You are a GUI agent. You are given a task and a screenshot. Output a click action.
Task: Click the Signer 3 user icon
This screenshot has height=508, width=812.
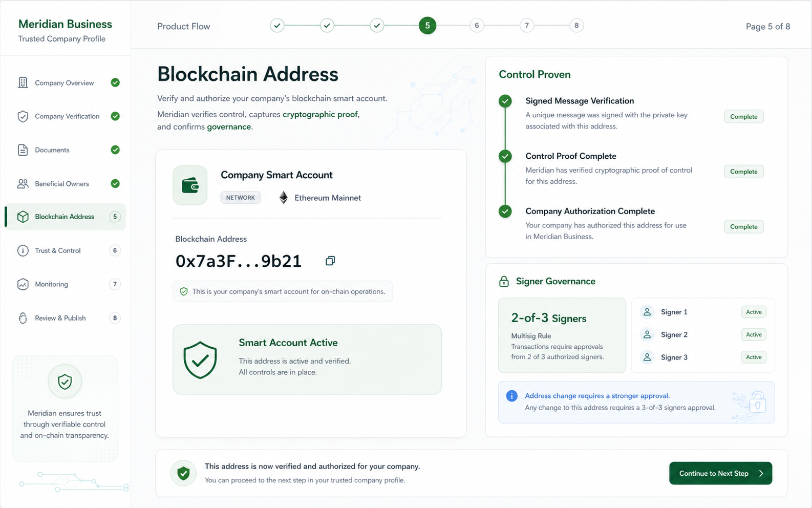(x=647, y=357)
